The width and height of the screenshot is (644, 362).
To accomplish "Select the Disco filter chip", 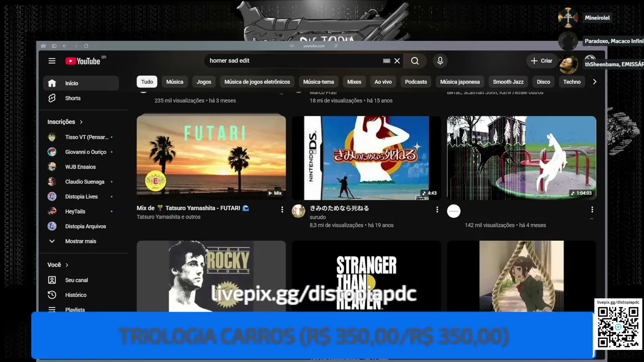I will [543, 82].
